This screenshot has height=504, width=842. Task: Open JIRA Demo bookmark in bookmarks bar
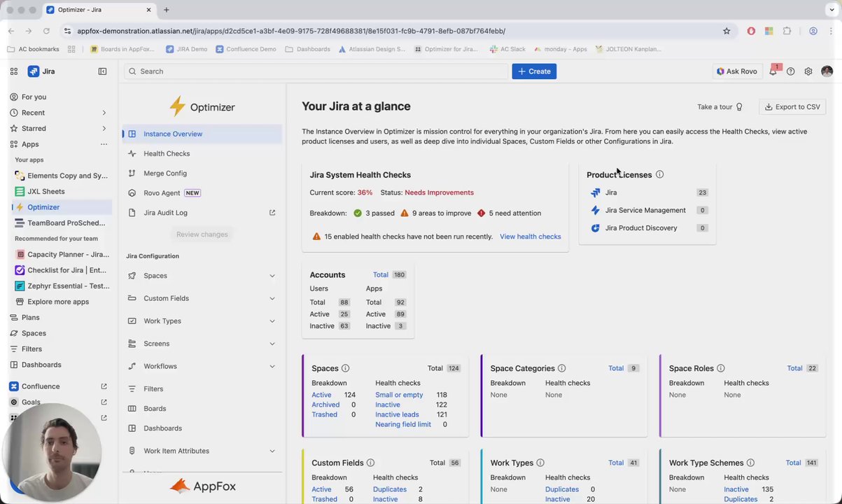click(186, 49)
